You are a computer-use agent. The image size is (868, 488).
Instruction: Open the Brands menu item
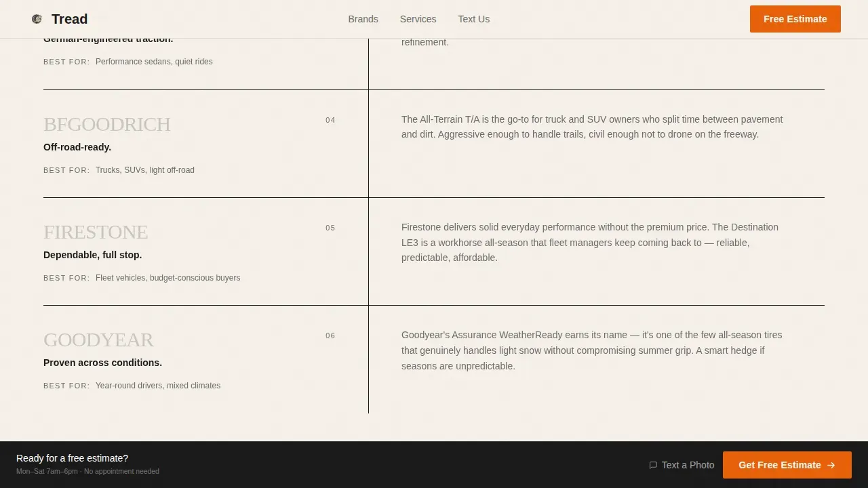pos(363,19)
